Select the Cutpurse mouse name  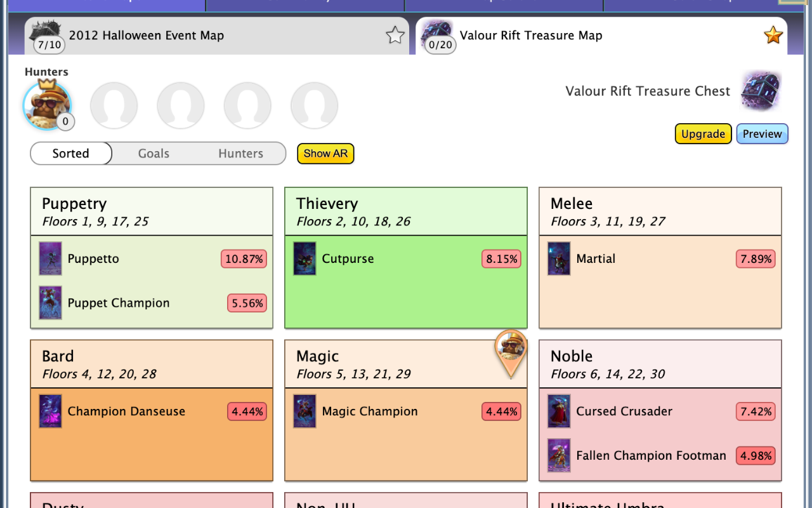click(348, 259)
